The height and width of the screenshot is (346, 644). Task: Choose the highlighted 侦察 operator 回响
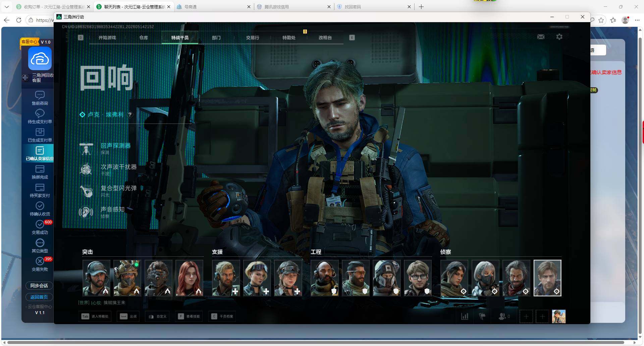tap(547, 278)
